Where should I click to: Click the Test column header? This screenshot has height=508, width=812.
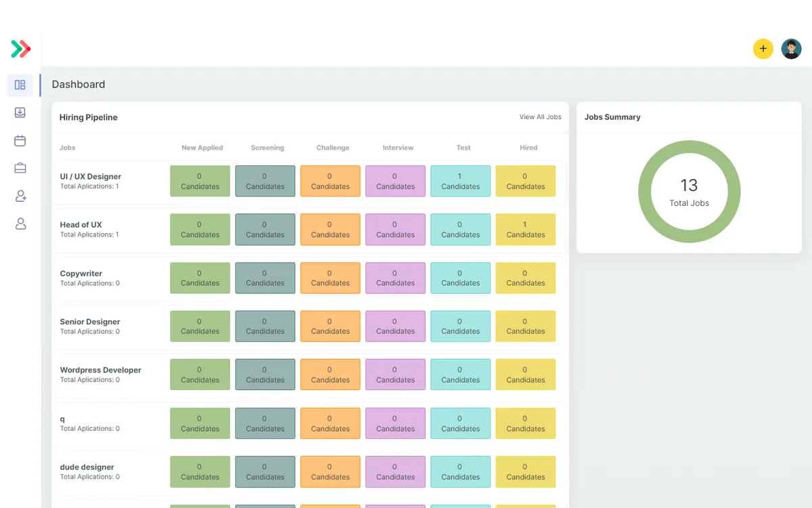464,148
